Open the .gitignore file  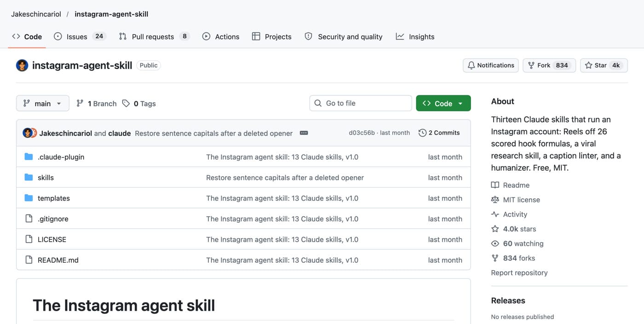[x=53, y=219]
